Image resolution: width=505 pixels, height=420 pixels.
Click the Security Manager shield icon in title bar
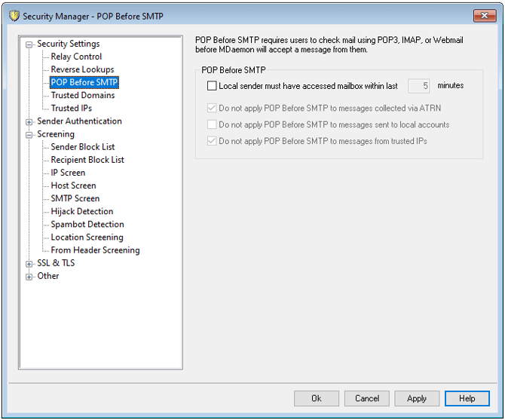(x=13, y=17)
